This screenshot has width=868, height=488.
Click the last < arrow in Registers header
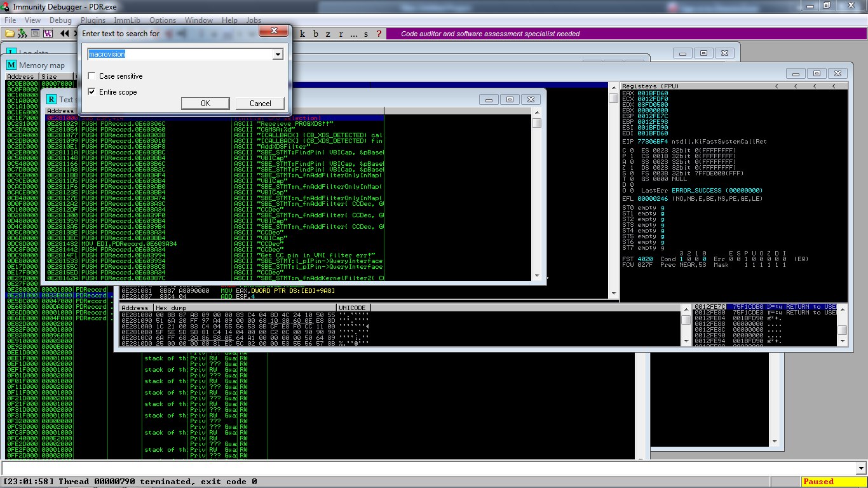pyautogui.click(x=834, y=86)
